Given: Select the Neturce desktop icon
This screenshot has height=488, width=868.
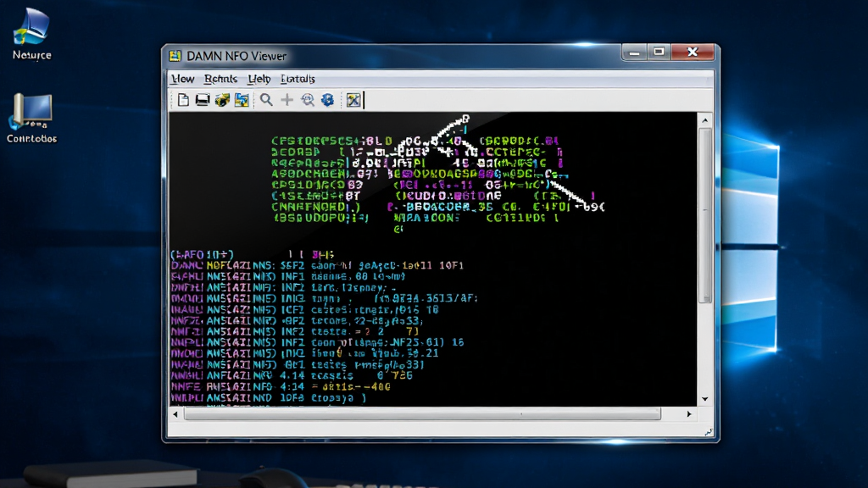Looking at the screenshot, I should click(31, 34).
